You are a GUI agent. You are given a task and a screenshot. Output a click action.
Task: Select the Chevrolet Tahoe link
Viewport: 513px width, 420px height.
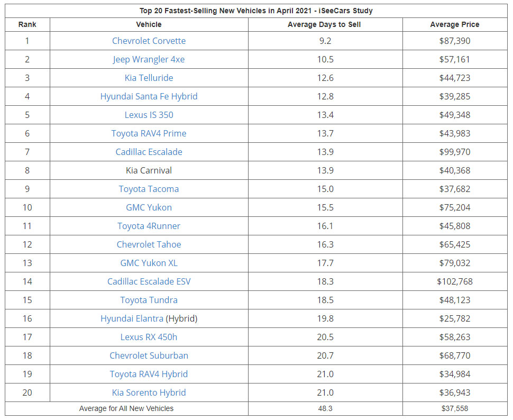pos(149,244)
